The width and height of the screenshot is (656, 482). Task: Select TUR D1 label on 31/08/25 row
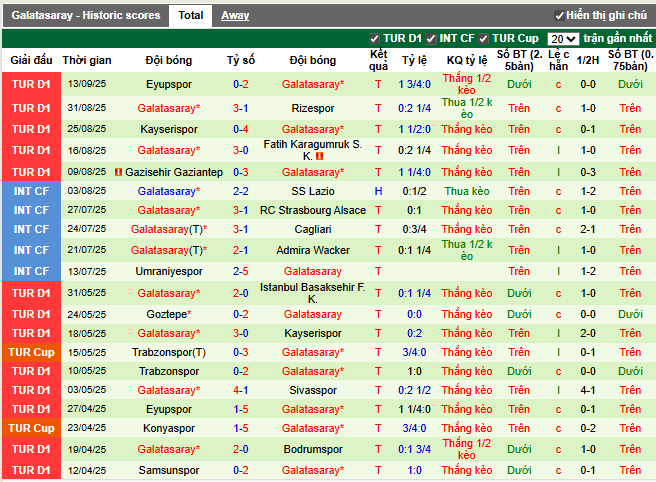pyautogui.click(x=31, y=108)
